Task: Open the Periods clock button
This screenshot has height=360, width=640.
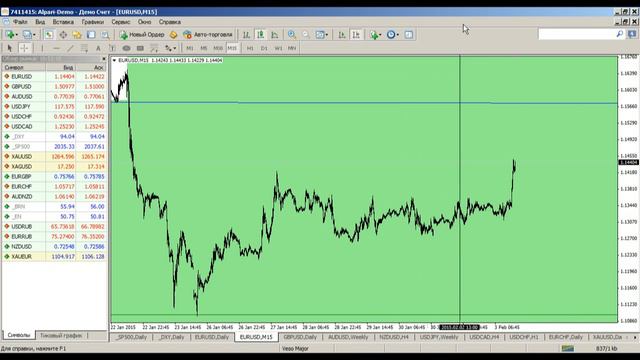Action: [391, 35]
